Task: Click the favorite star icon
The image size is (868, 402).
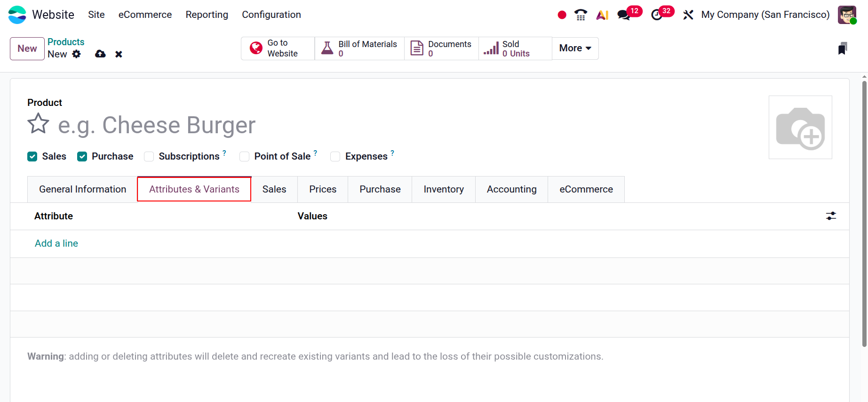Action: click(38, 124)
